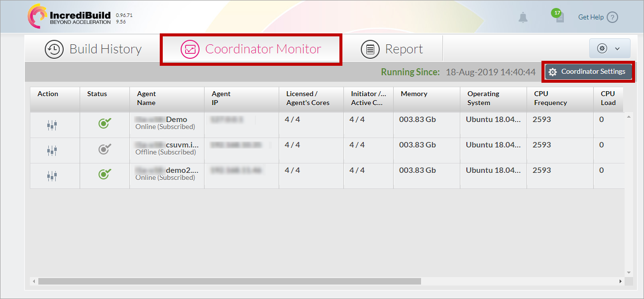Sort by the Agent Name column header
Image resolution: width=644 pixels, height=299 pixels.
(x=146, y=98)
